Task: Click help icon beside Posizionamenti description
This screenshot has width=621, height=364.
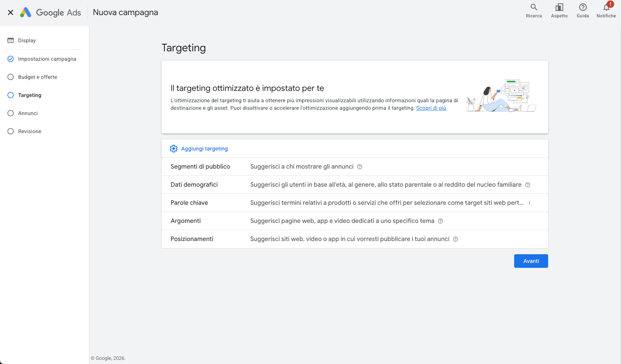Action: tap(456, 239)
